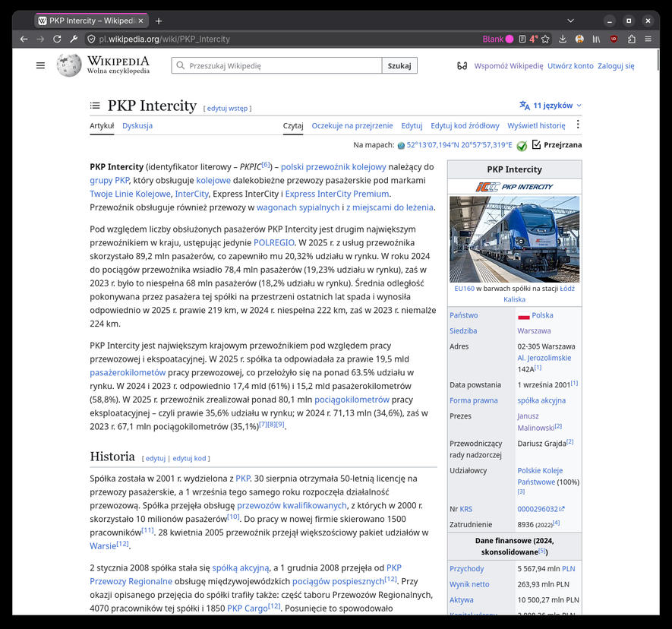The height and width of the screenshot is (629, 672).
Task: Select the Czytaj tab
Action: [x=293, y=125]
